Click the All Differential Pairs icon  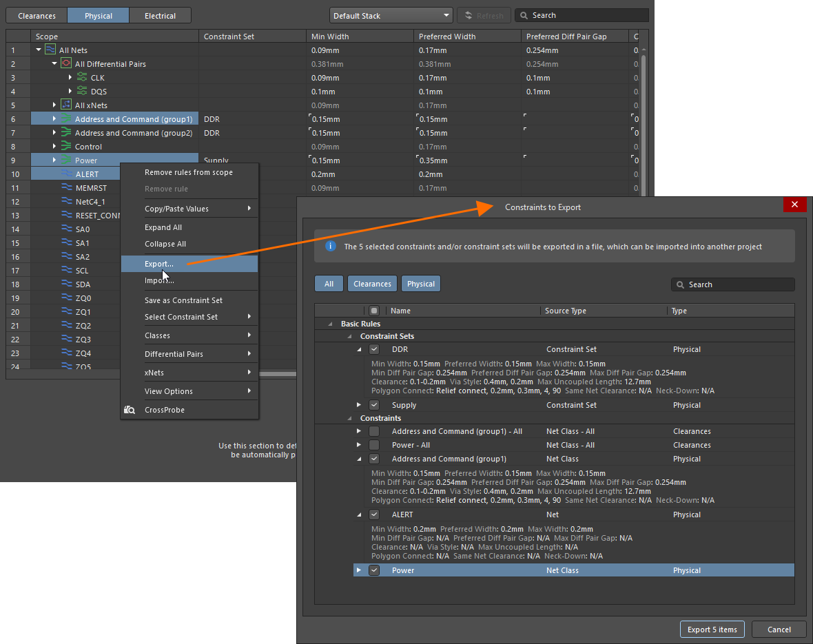[66, 63]
